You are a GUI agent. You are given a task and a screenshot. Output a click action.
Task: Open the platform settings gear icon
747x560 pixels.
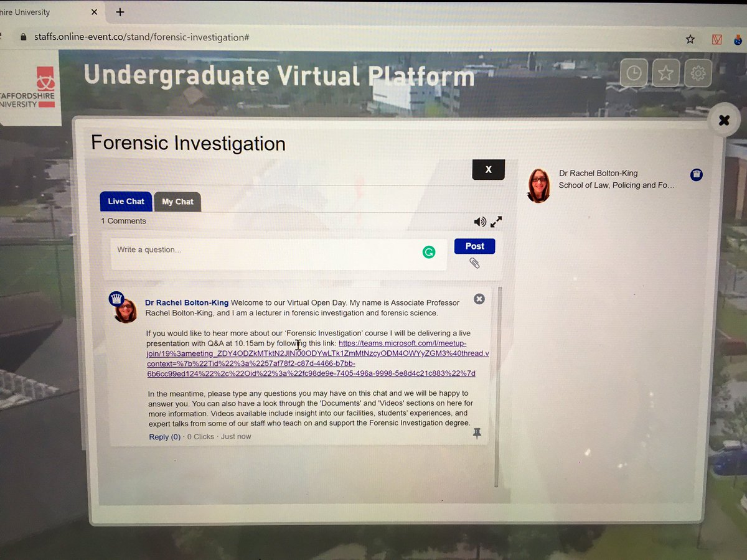click(x=698, y=73)
